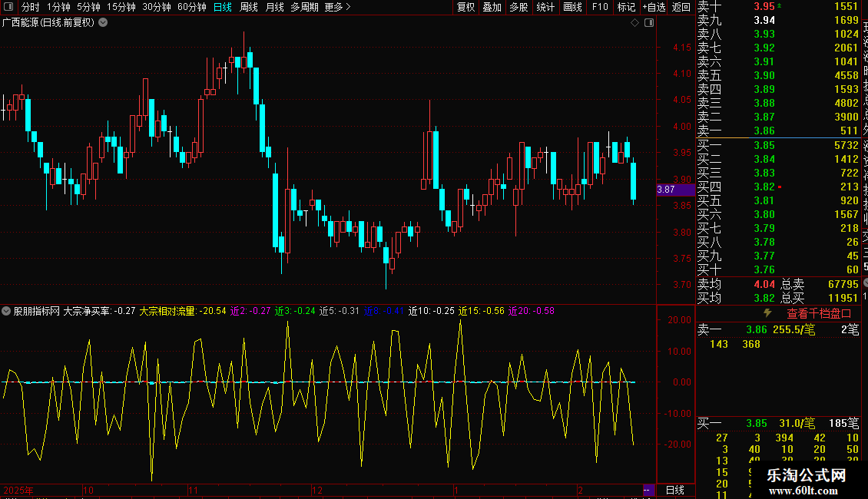Add stock via +自选 button
Screen dimensions: 868x499
click(x=654, y=7)
